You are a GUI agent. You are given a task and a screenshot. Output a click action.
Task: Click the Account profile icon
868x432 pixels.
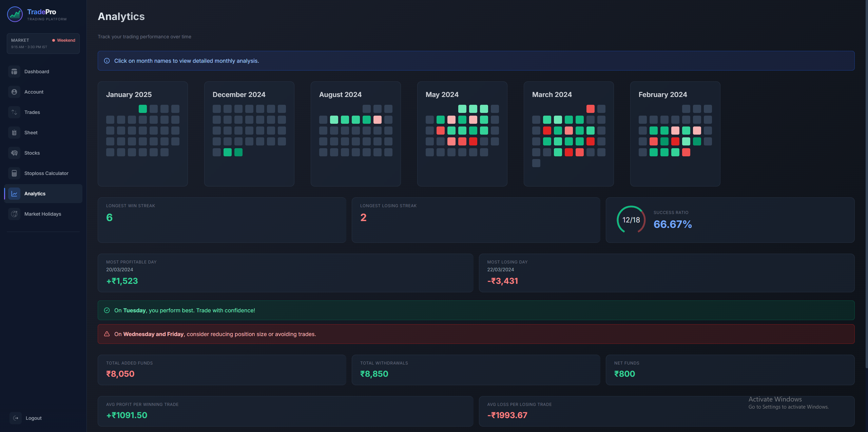point(14,92)
